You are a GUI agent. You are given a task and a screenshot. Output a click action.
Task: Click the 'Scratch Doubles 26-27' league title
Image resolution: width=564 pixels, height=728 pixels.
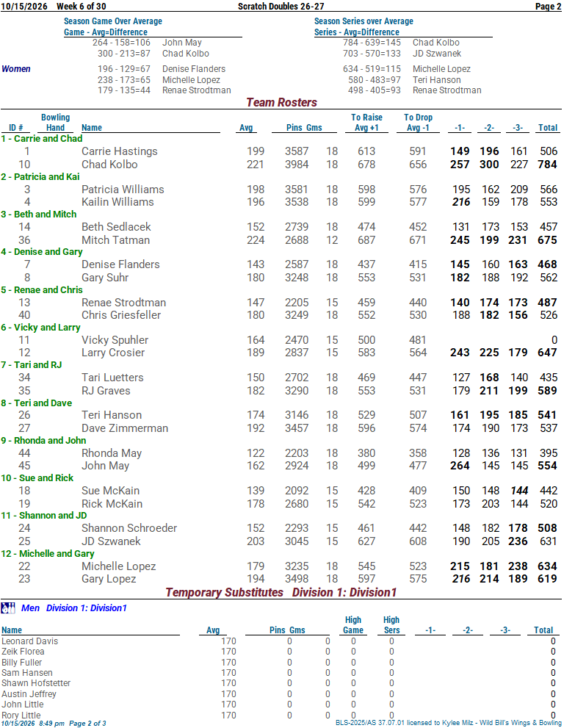(281, 7)
